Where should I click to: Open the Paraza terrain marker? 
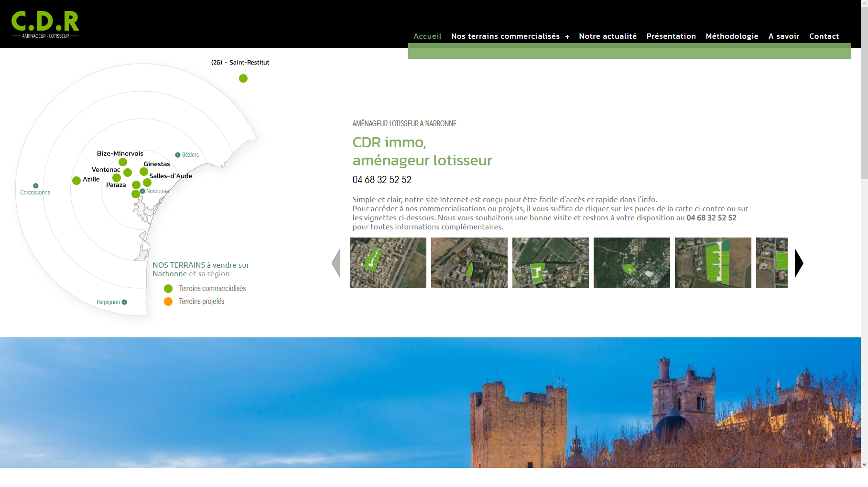pyautogui.click(x=117, y=179)
